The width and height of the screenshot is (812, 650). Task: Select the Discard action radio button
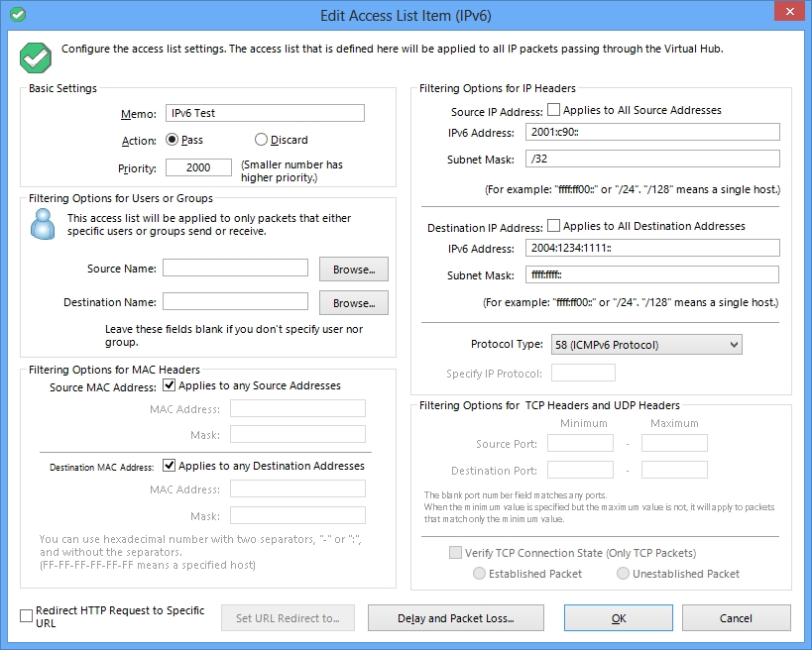(x=261, y=140)
